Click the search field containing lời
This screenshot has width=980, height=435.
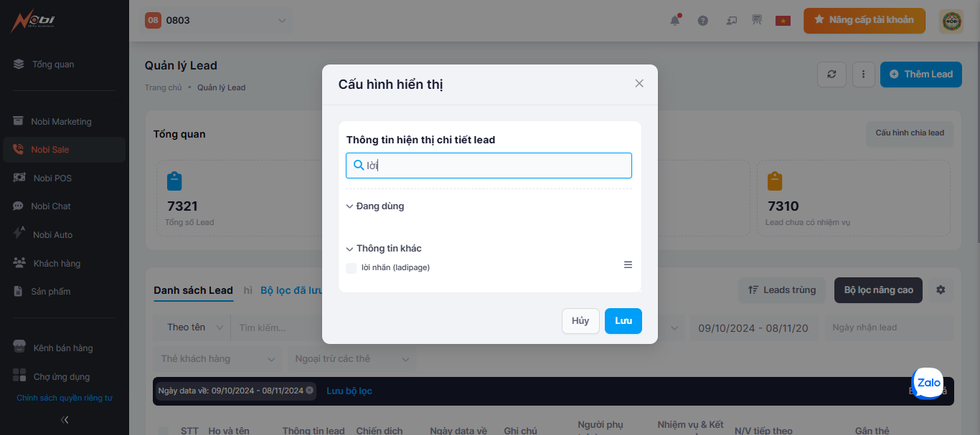489,166
